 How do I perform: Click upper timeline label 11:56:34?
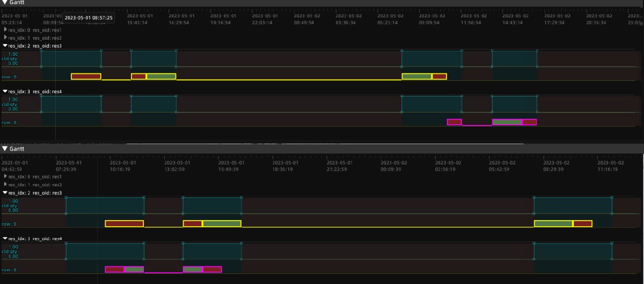471,23
